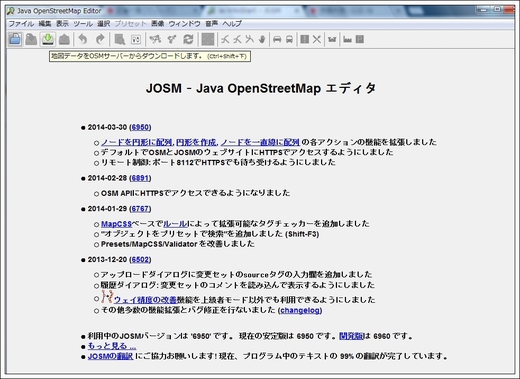The width and height of the screenshot is (520, 379).
Task: Open the ファイル menu
Action: click(x=21, y=24)
